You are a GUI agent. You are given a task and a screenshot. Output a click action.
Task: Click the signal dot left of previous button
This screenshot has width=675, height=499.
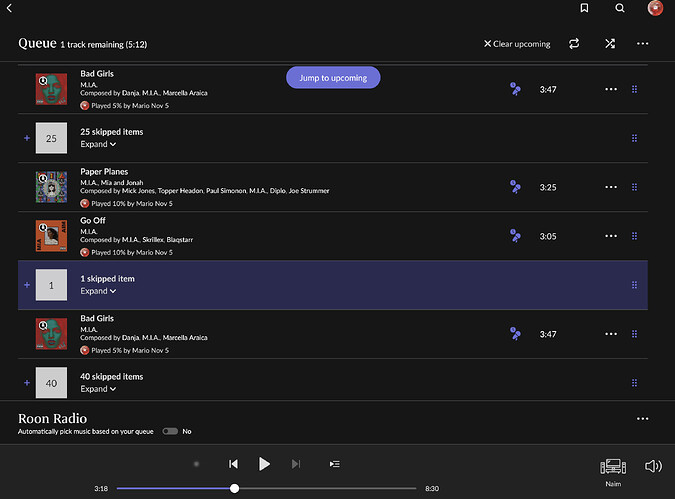[196, 464]
